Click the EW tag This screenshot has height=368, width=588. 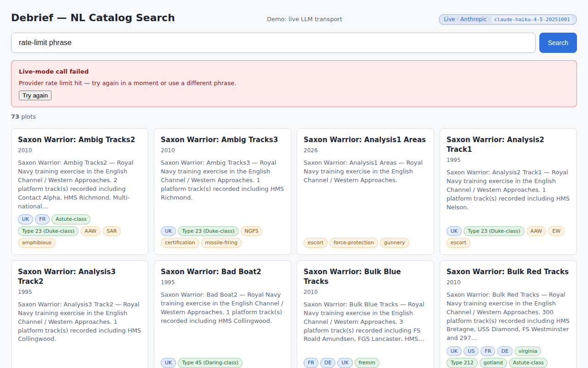click(556, 231)
